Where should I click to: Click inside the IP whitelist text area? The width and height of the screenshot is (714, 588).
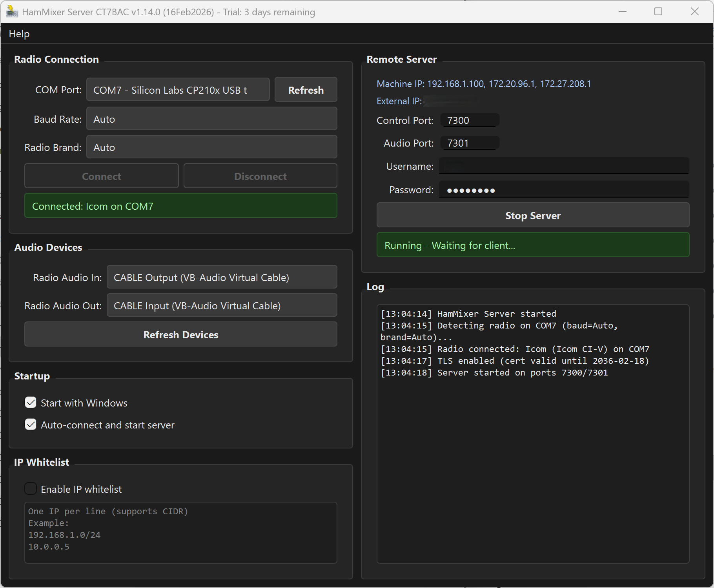180,533
